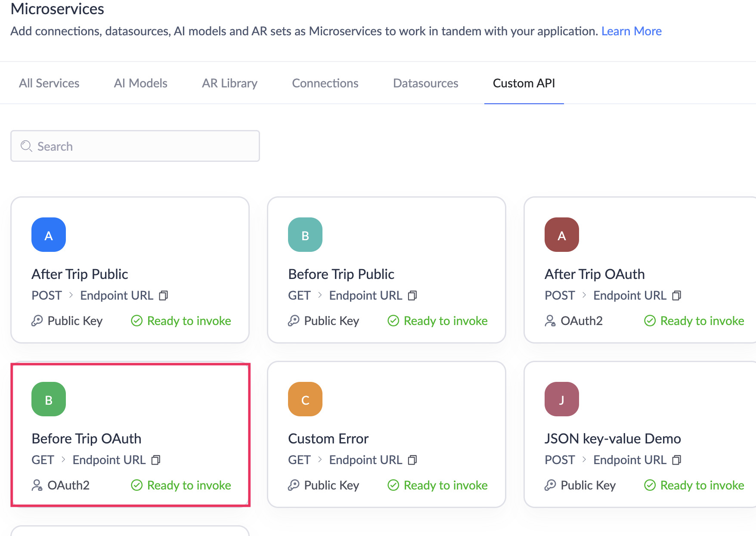
Task: Open the Datasources tab
Action: [425, 83]
